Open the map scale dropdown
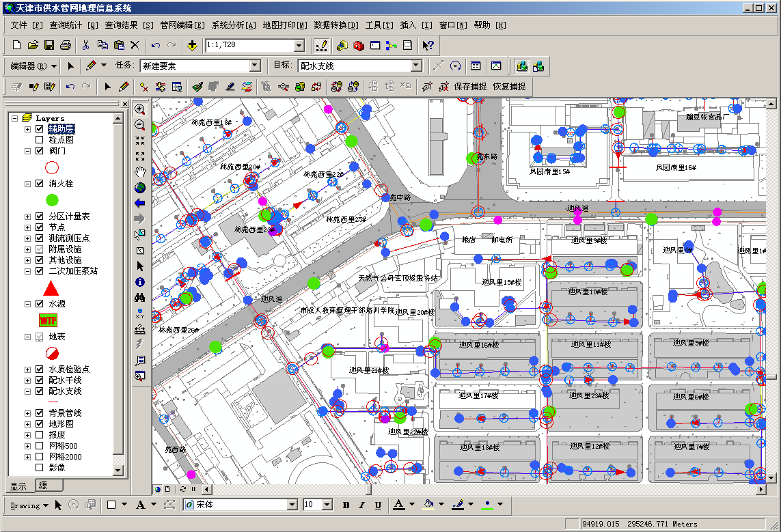 [299, 46]
